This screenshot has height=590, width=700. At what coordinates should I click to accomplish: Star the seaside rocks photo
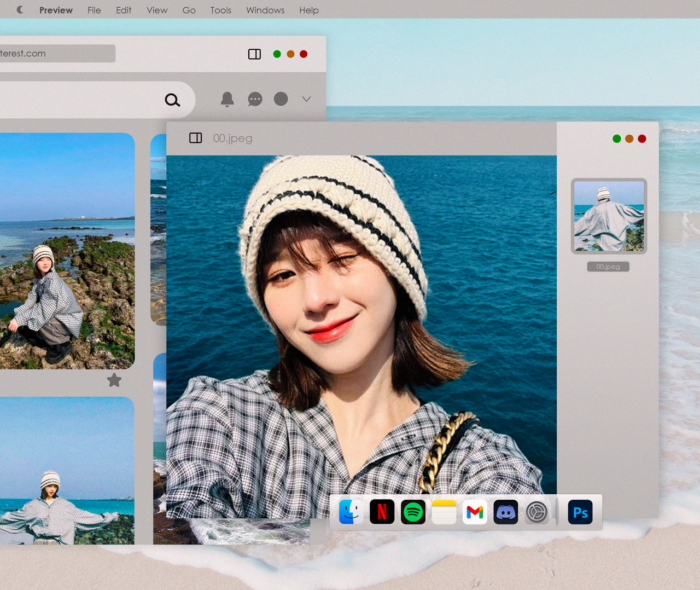114,380
